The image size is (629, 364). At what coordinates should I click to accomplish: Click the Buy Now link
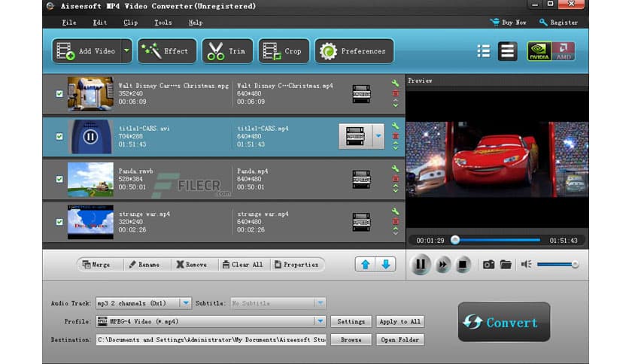(x=509, y=23)
